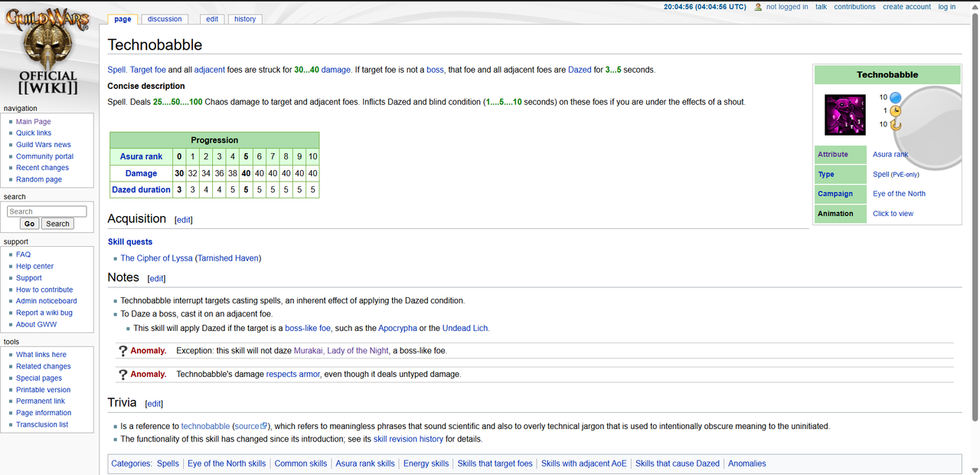The width and height of the screenshot is (980, 475).
Task: Open the FAQ link
Action: click(23, 254)
